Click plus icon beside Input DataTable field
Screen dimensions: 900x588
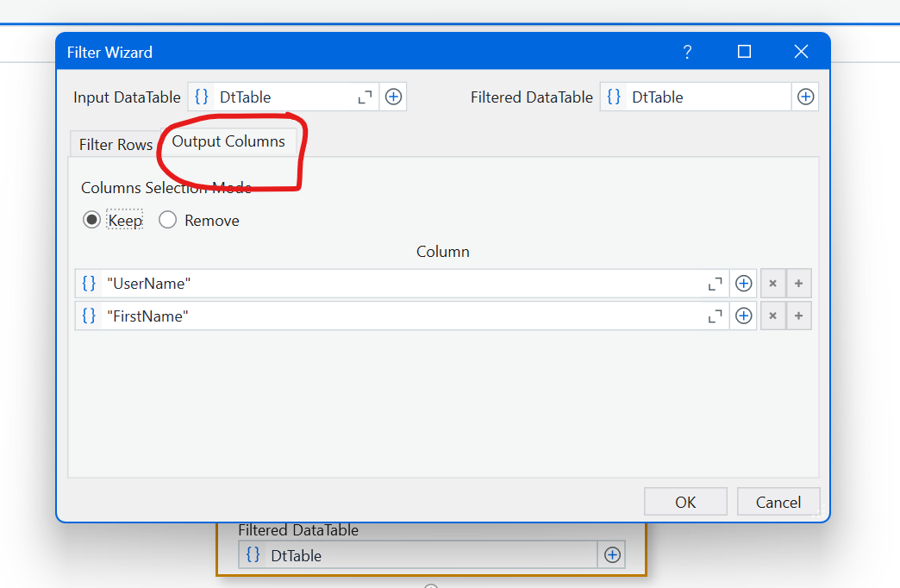(393, 97)
